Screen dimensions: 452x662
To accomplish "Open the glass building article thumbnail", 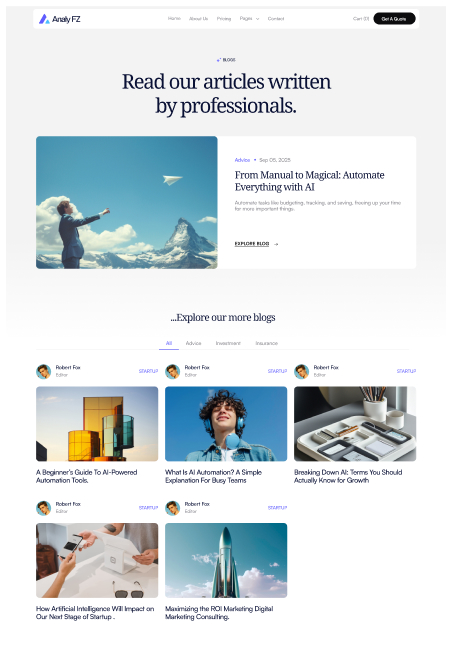I will 97,424.
